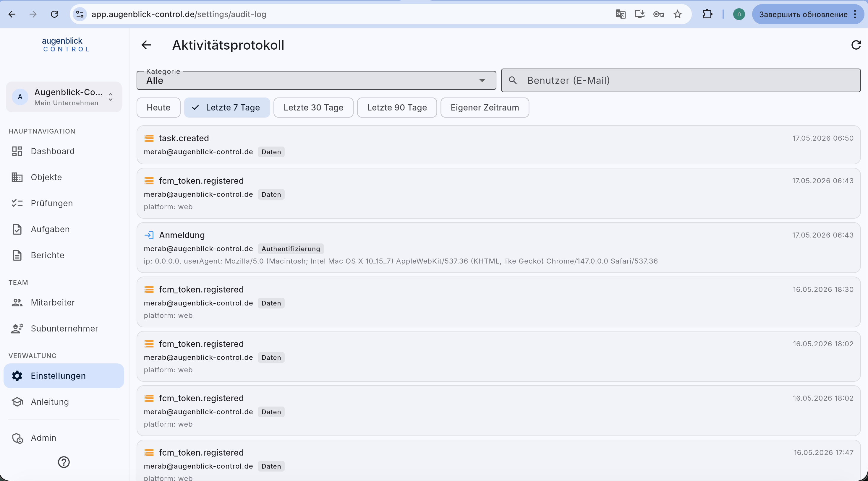Click the password key icon in address bar
868x481 pixels.
(x=658, y=14)
